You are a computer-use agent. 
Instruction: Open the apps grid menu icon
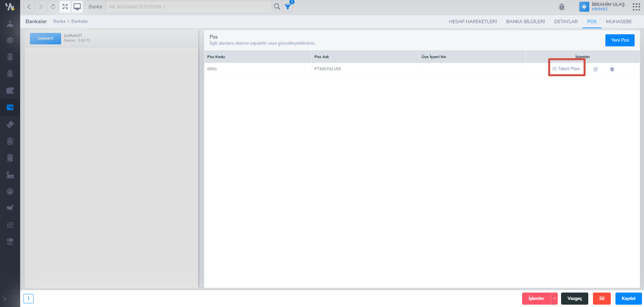coord(636,7)
